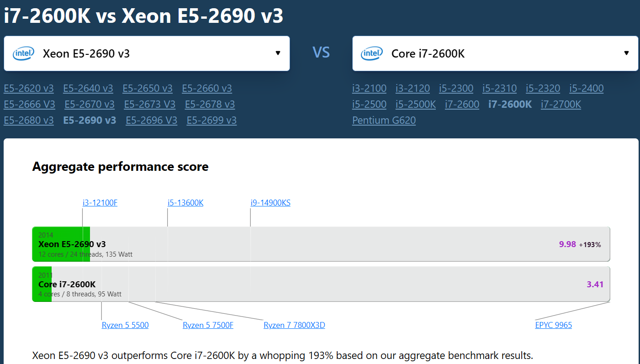Select the i5-2300 processor link
Screen dimensions: 640x364
tap(456, 89)
